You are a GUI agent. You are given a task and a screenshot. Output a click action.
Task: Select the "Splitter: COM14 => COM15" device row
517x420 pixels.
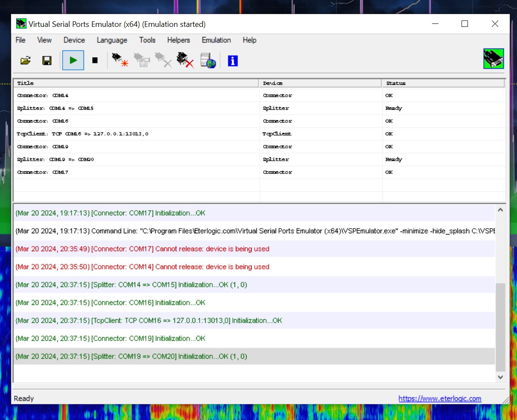(259, 108)
